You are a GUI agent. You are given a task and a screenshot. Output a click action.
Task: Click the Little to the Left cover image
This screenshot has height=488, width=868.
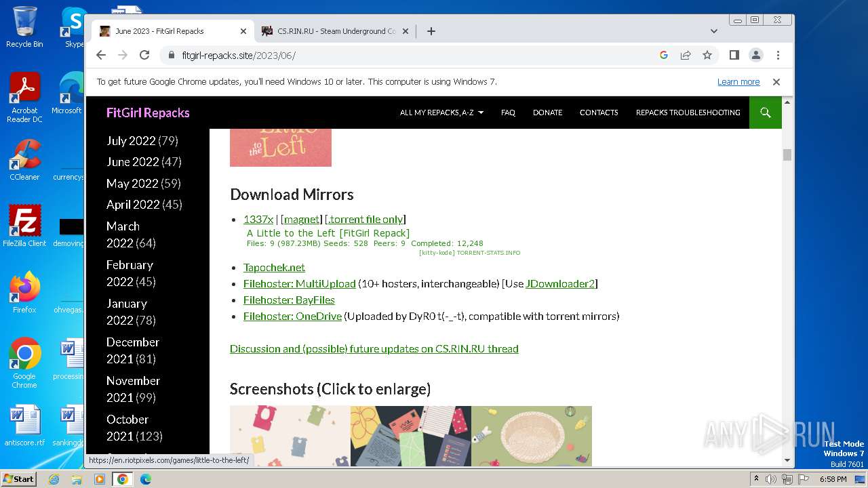click(x=281, y=147)
